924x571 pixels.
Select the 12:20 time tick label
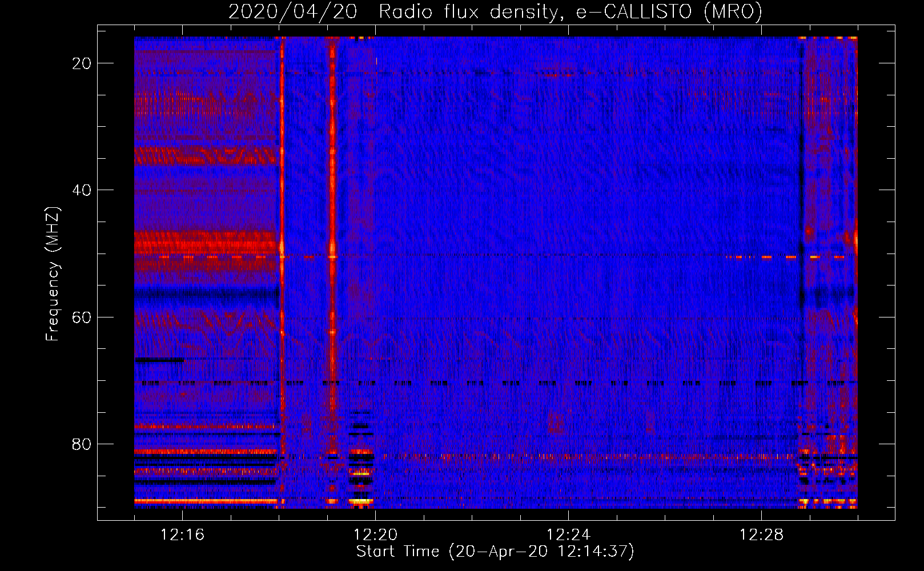pos(375,535)
